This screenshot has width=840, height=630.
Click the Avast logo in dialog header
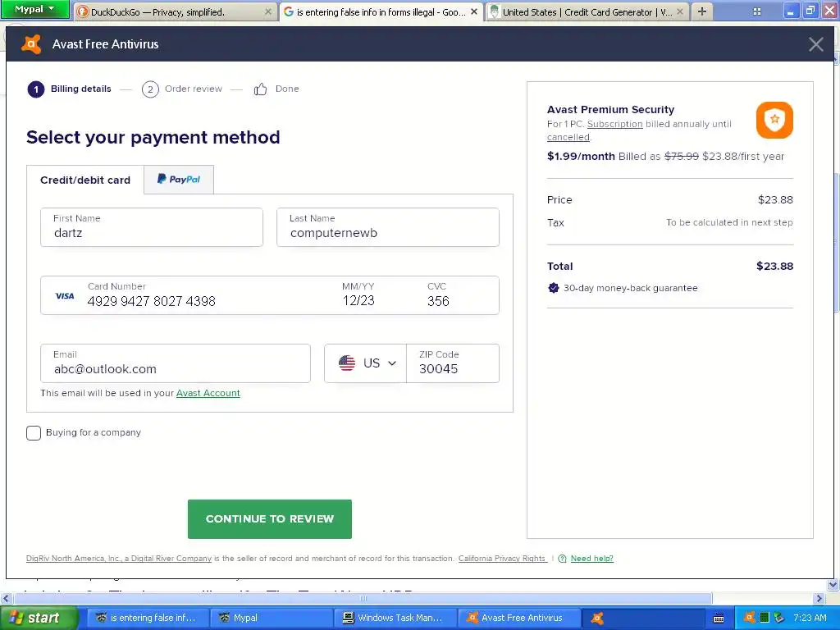pos(31,44)
